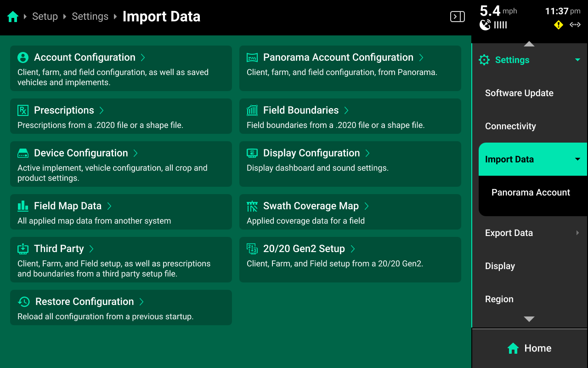Click the Settings gear icon in sidebar
The width and height of the screenshot is (588, 368).
[484, 60]
